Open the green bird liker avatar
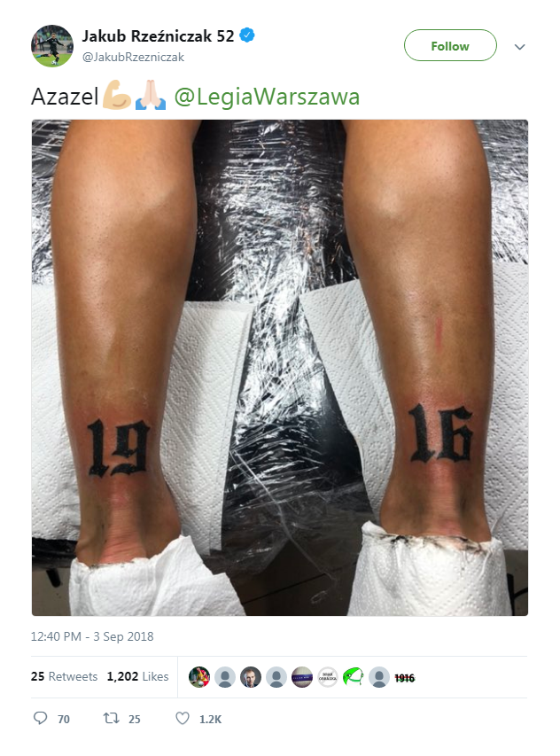The height and width of the screenshot is (756, 560). [354, 677]
